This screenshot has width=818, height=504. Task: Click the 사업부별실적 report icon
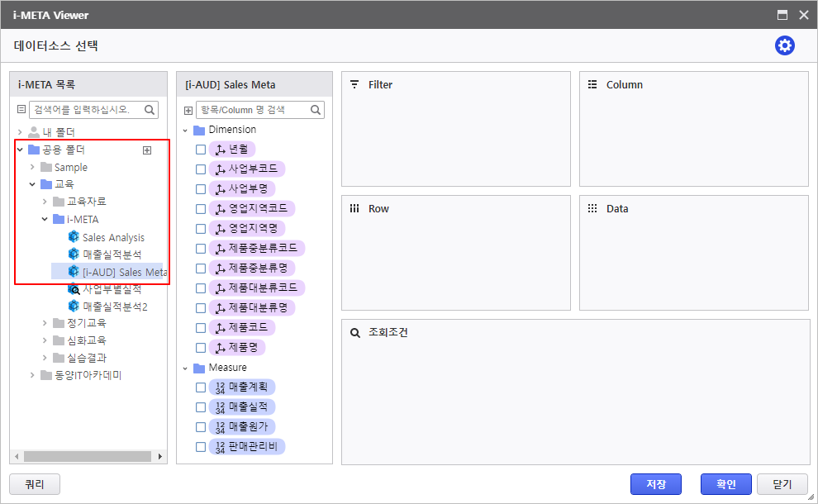74,289
